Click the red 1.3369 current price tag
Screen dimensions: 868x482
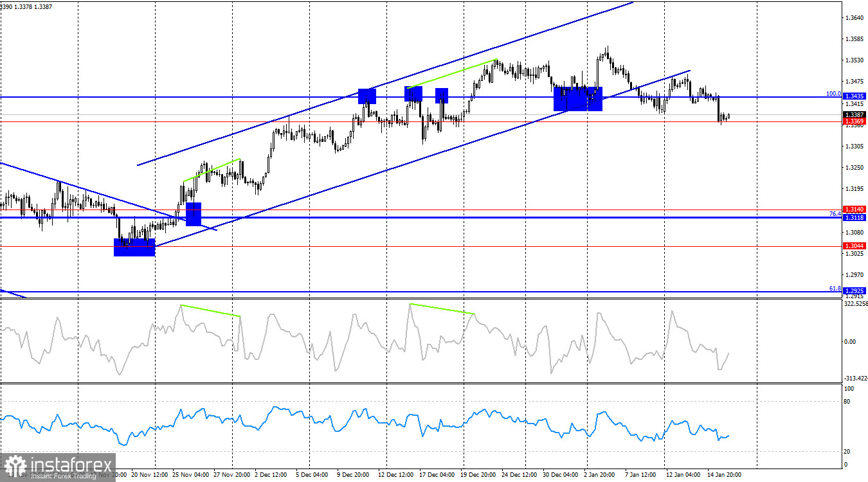coord(853,121)
